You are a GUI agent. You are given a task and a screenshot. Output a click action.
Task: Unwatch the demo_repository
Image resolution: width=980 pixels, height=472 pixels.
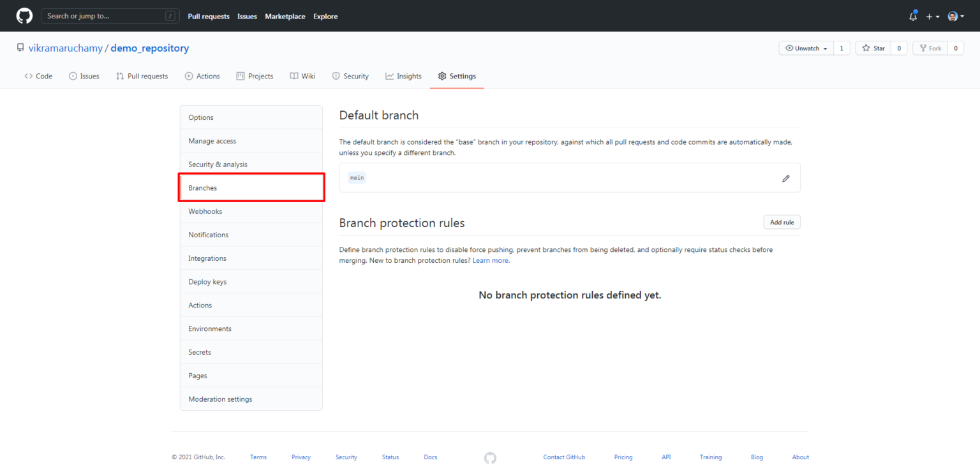(x=805, y=48)
